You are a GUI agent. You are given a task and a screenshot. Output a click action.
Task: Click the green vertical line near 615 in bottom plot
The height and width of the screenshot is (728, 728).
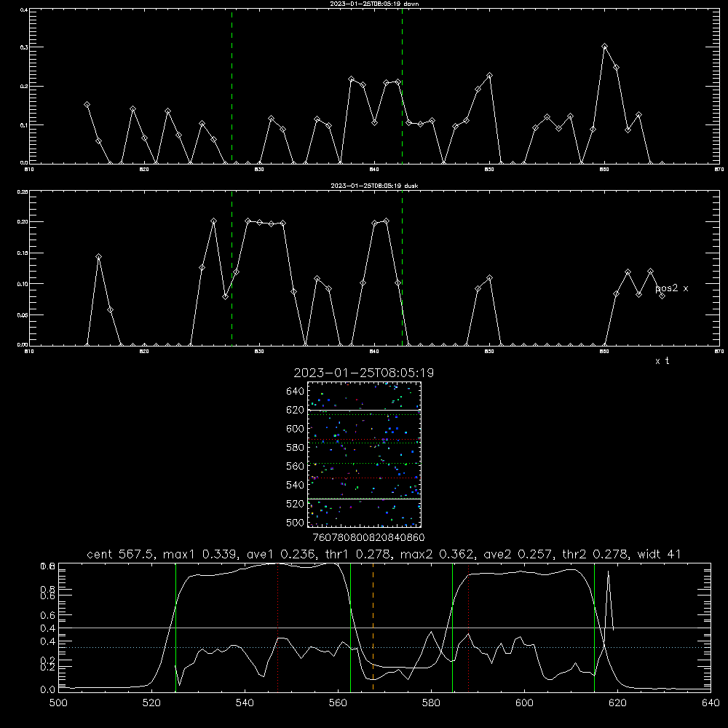pos(594,627)
